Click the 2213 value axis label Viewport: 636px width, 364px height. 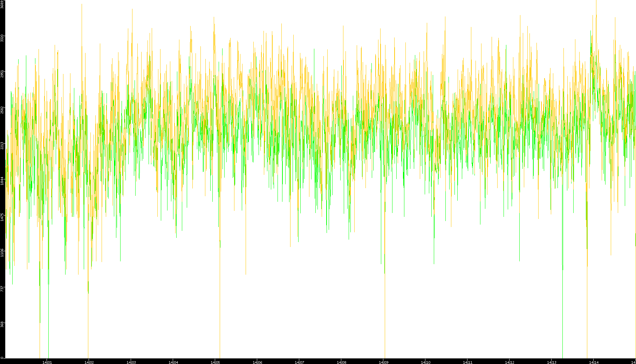click(x=2, y=145)
